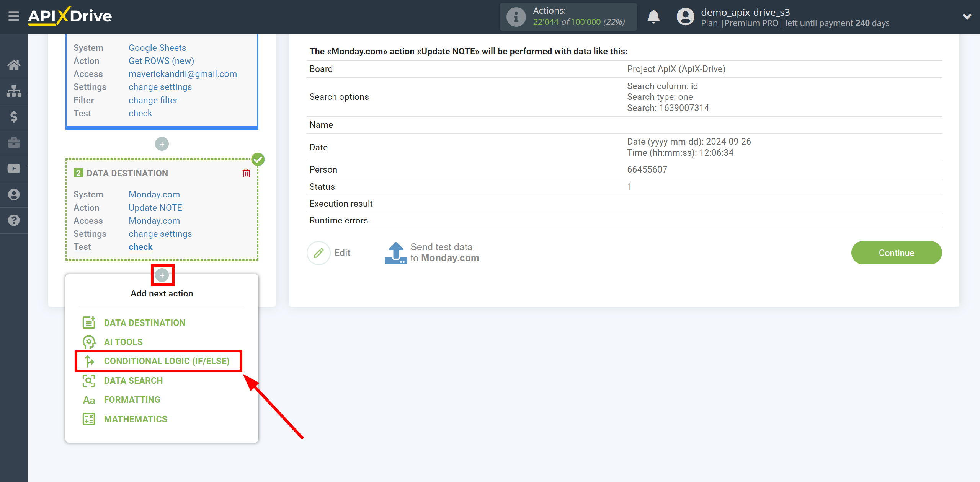Open connections sitemap sidebar icon

(x=14, y=91)
